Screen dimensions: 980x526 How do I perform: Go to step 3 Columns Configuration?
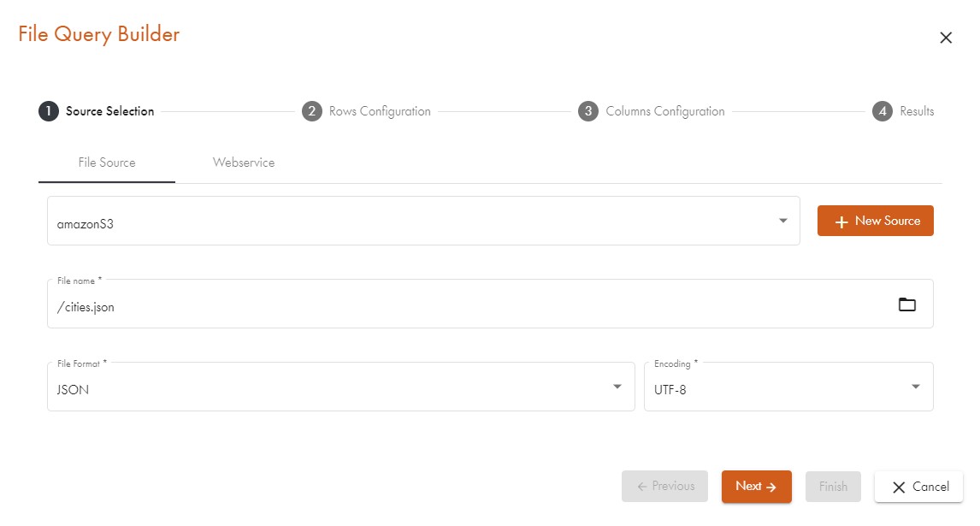click(x=652, y=111)
